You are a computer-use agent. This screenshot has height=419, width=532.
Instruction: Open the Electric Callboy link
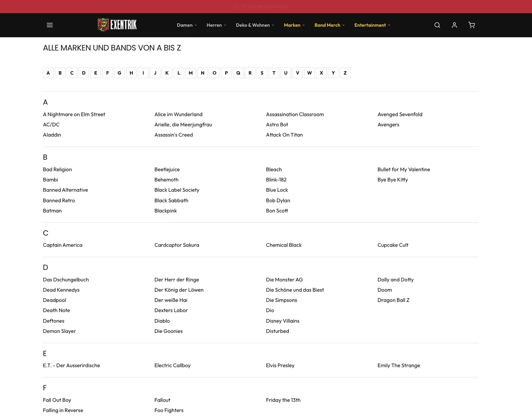173,366
